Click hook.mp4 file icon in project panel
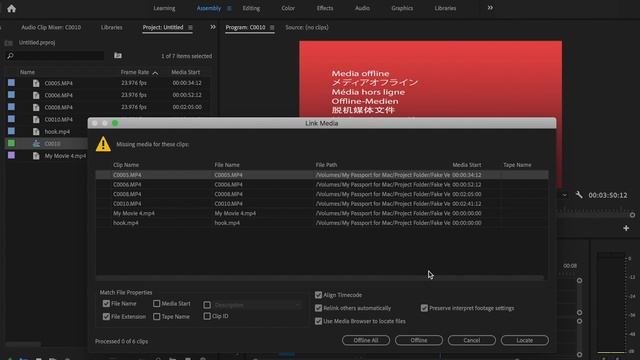The width and height of the screenshot is (640, 360). tap(36, 131)
